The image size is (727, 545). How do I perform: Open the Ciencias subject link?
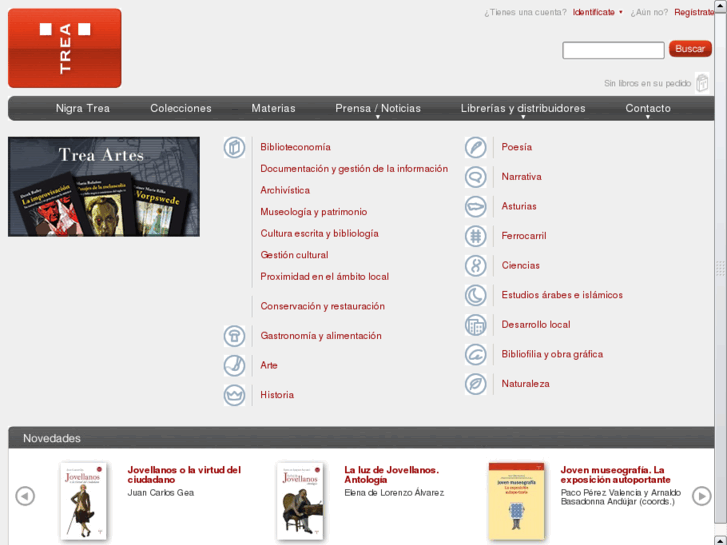click(x=521, y=266)
